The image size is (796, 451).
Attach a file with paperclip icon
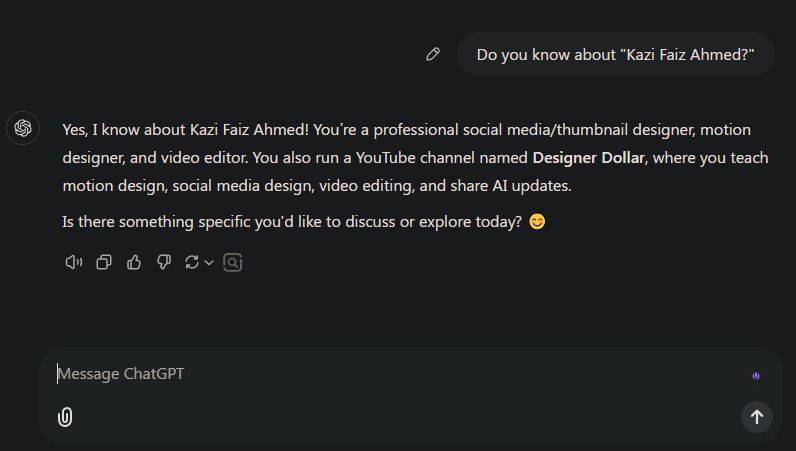[x=65, y=417]
